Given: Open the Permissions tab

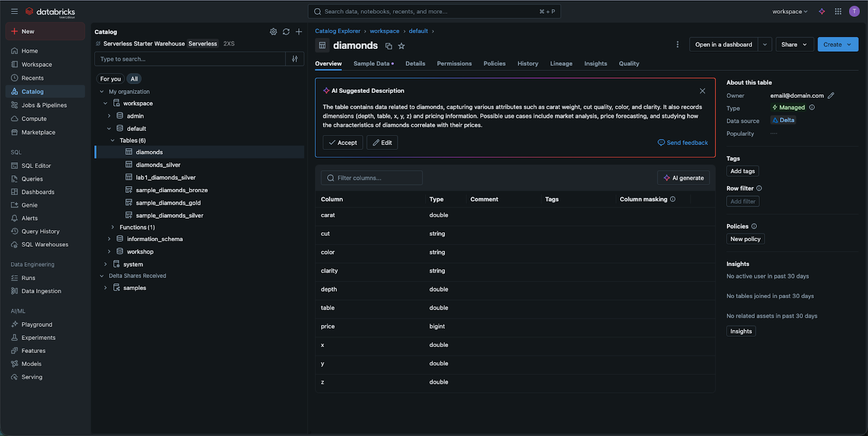Looking at the screenshot, I should [454, 64].
